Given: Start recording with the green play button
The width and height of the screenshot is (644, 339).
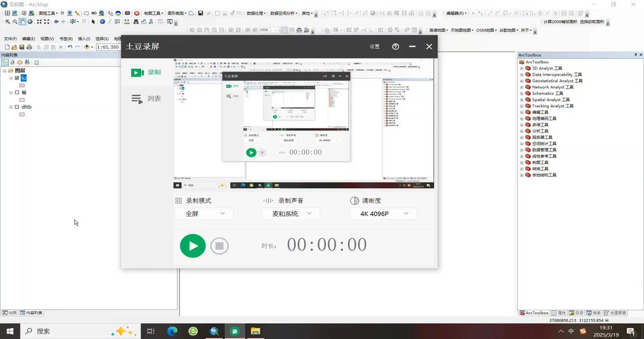Looking at the screenshot, I should pos(192,245).
